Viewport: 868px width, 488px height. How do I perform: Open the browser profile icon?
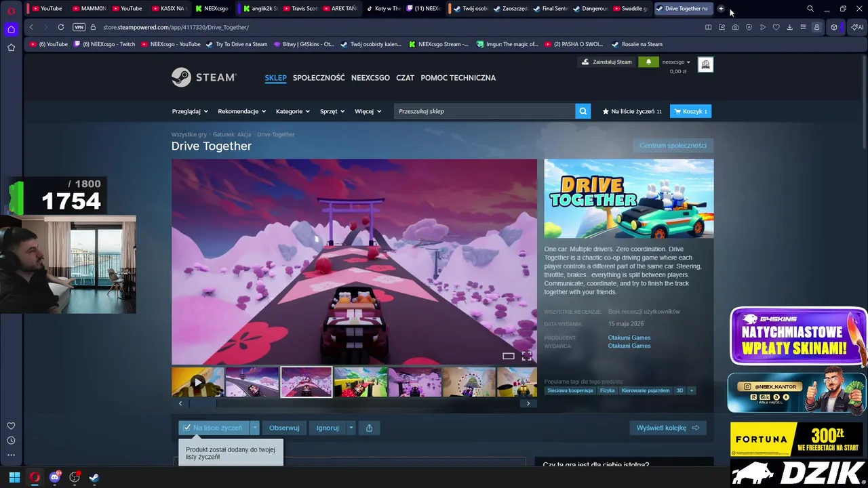pos(816,27)
